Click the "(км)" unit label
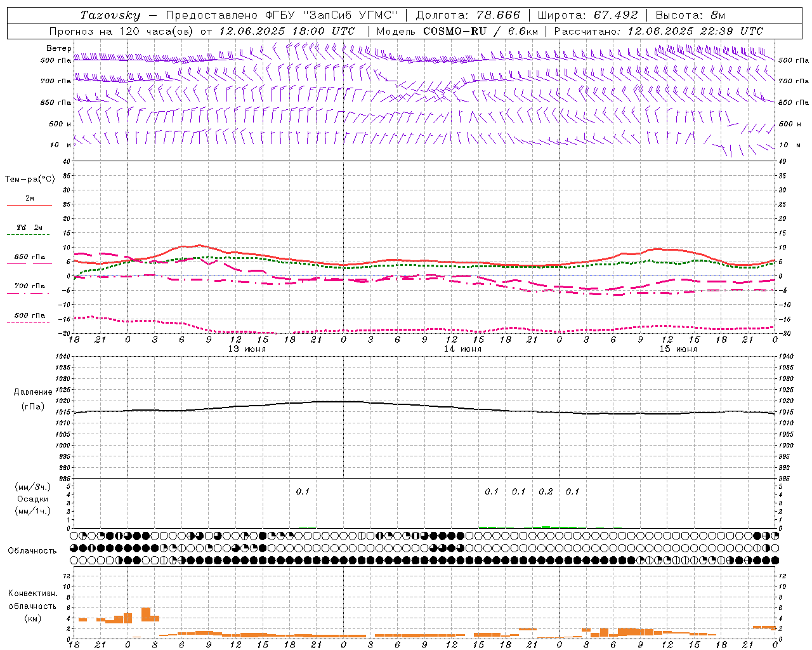The image size is (812, 650). click(33, 618)
